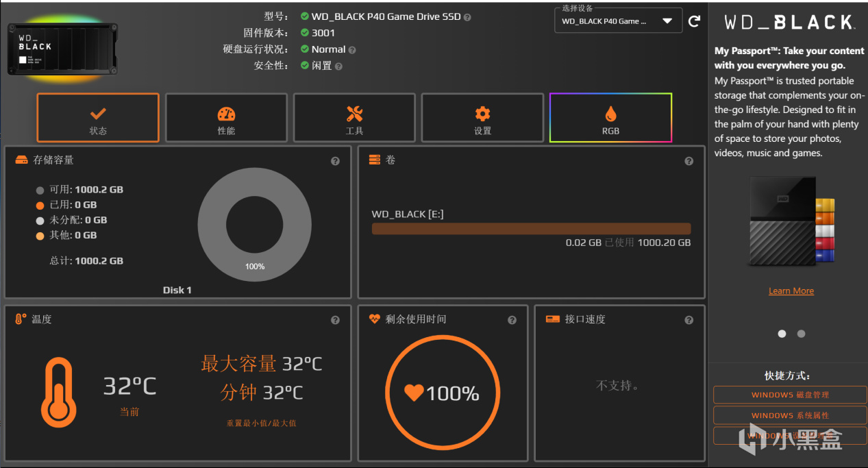Screen dimensions: 868x468
Task: Click the WD_BLACK [E:] volume usage bar
Action: point(531,229)
